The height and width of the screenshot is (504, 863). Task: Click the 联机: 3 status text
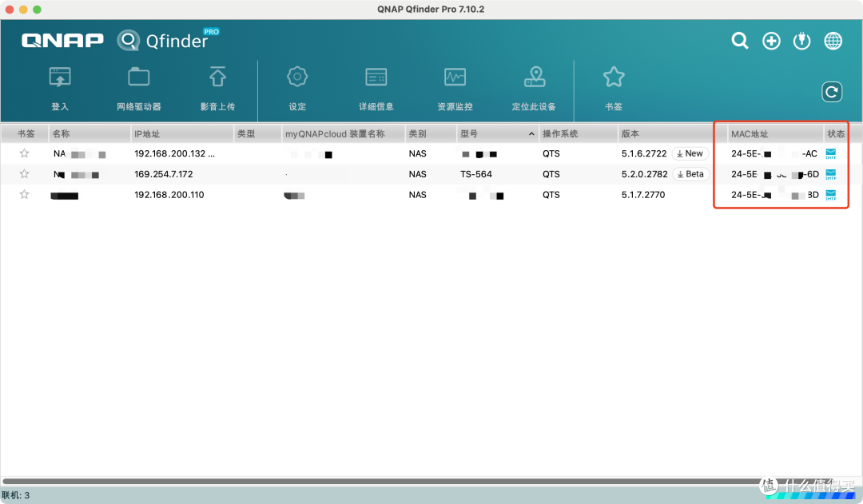pyautogui.click(x=16, y=495)
